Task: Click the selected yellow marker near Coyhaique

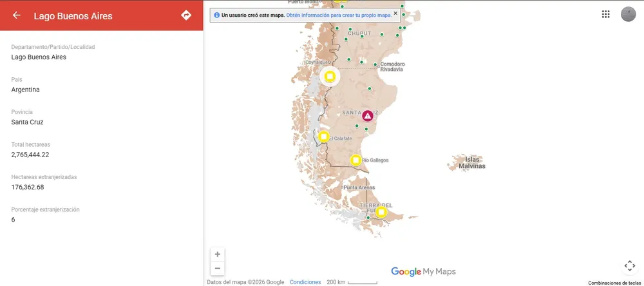Action: click(330, 77)
